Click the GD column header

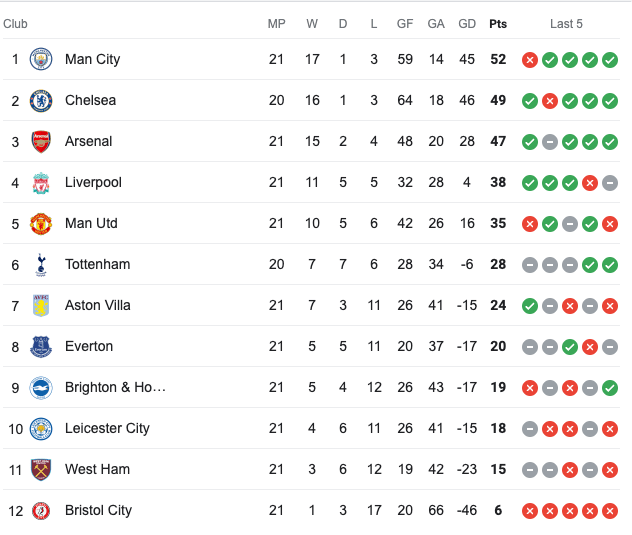(467, 24)
